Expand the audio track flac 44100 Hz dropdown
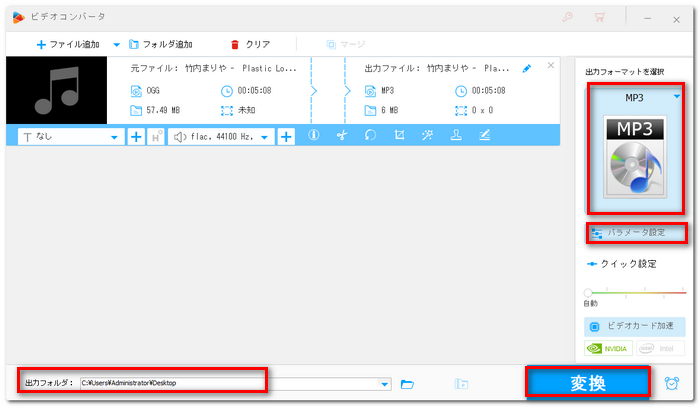The height and width of the screenshot is (407, 700). [x=265, y=136]
